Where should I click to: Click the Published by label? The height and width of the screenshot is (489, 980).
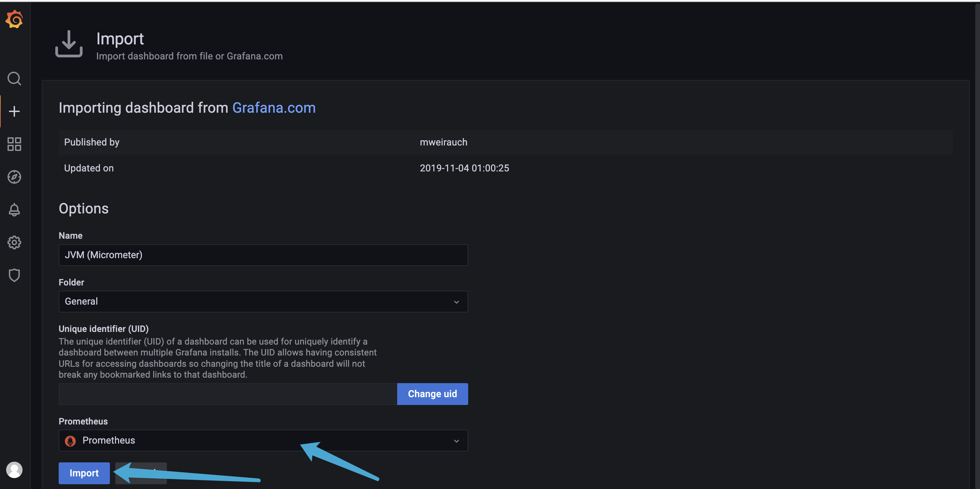tap(92, 142)
